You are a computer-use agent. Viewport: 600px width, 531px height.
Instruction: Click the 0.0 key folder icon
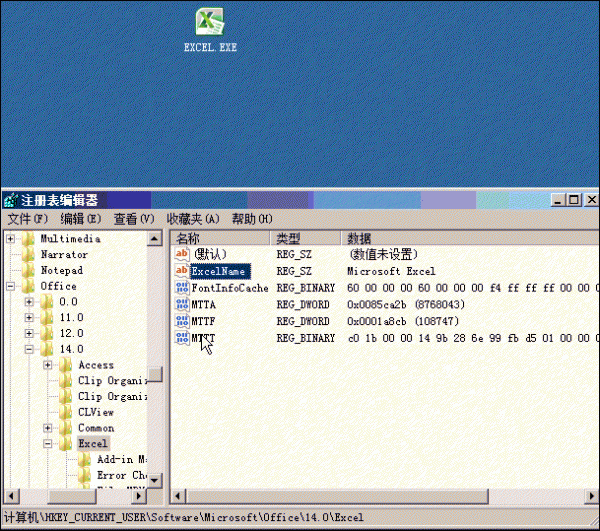[47, 302]
